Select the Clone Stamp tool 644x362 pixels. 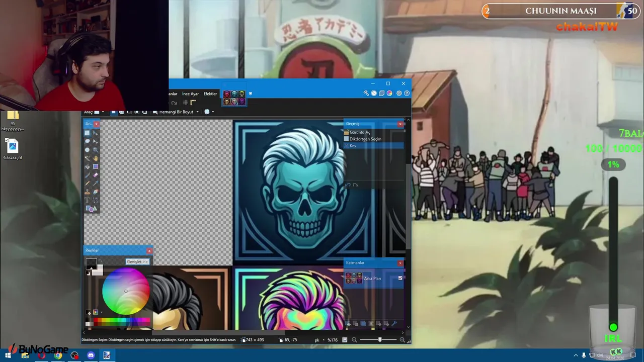[x=87, y=192]
